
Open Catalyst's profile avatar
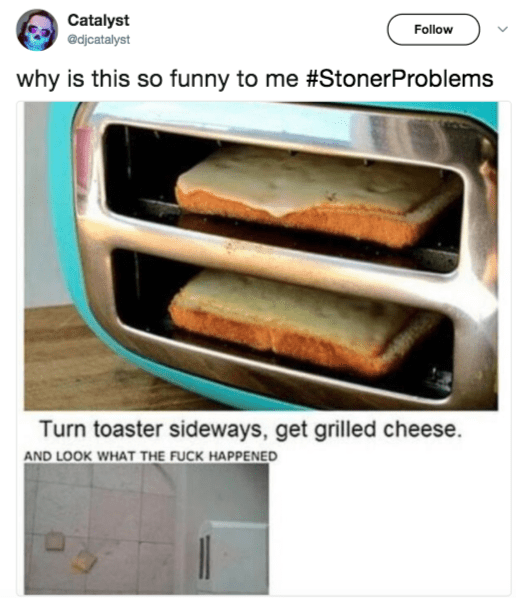click(37, 30)
